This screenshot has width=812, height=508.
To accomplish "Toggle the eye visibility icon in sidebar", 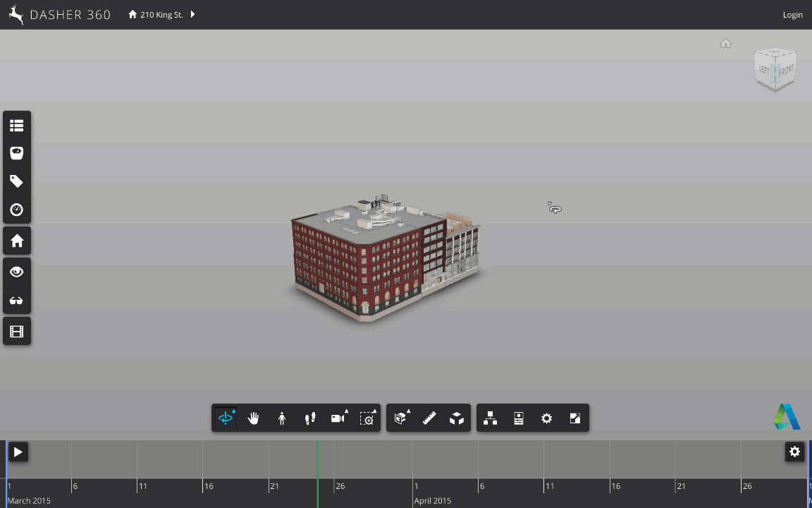I will pos(17,272).
